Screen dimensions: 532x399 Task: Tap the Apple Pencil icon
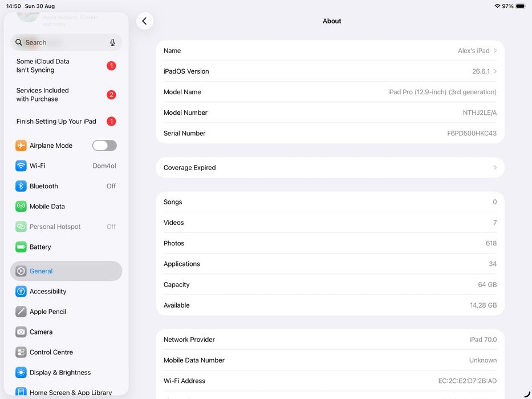click(21, 312)
